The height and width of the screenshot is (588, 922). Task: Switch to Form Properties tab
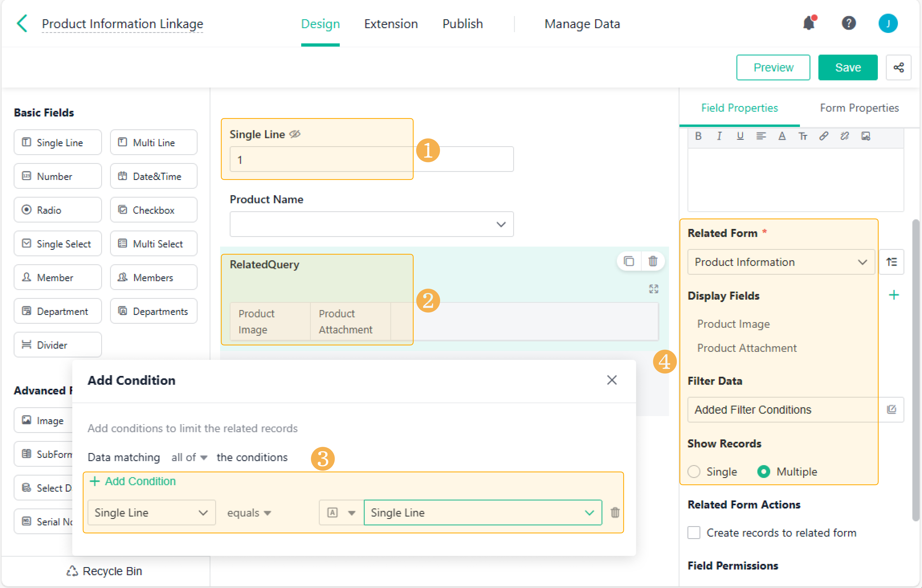pyautogui.click(x=859, y=108)
